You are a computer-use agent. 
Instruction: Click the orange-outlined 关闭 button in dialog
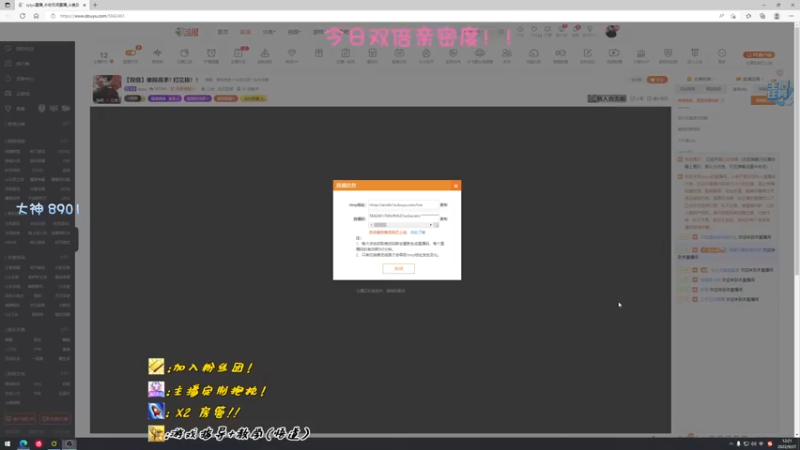(x=398, y=268)
